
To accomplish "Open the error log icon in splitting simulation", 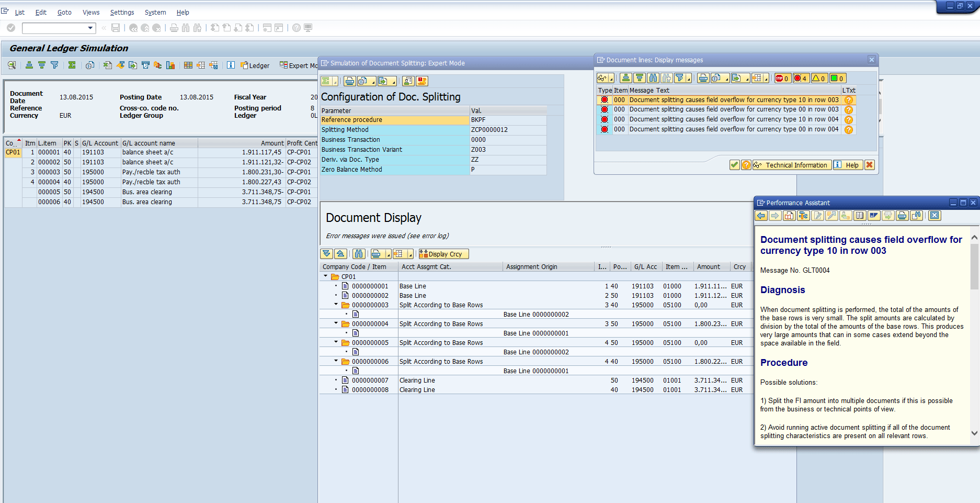I will (421, 81).
